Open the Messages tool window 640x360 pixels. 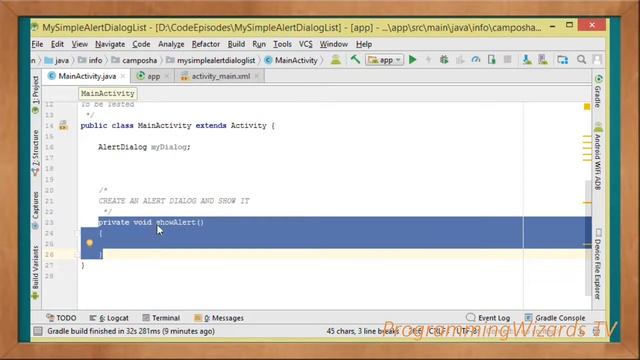[x=219, y=318]
